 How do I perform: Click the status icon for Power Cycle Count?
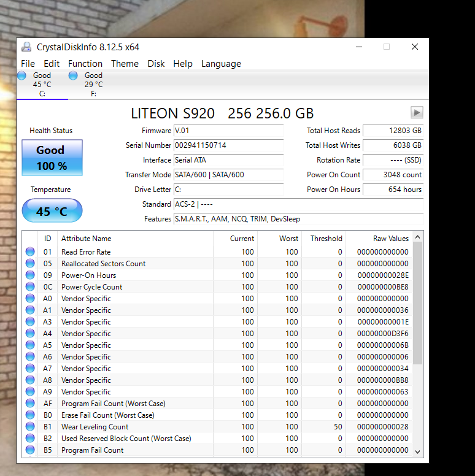pyautogui.click(x=30, y=286)
